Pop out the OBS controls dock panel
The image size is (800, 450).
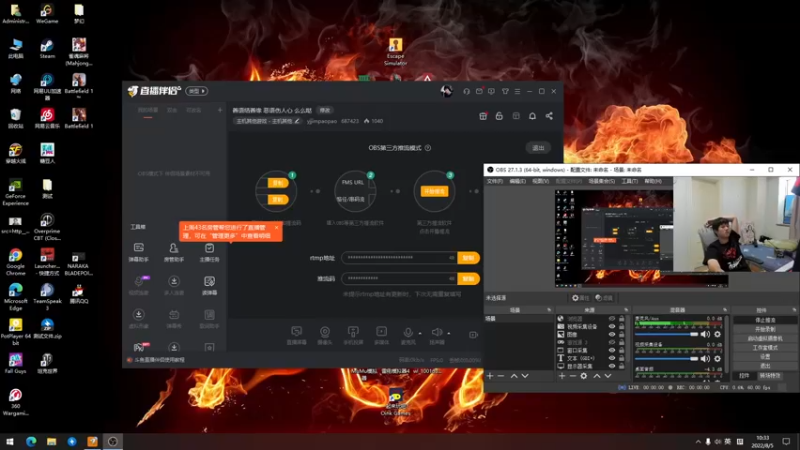(794, 310)
